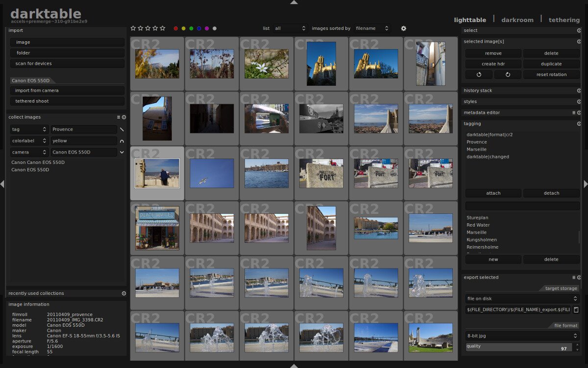588x368 pixels.
Task: Switch to the tethering view
Action: click(x=564, y=20)
